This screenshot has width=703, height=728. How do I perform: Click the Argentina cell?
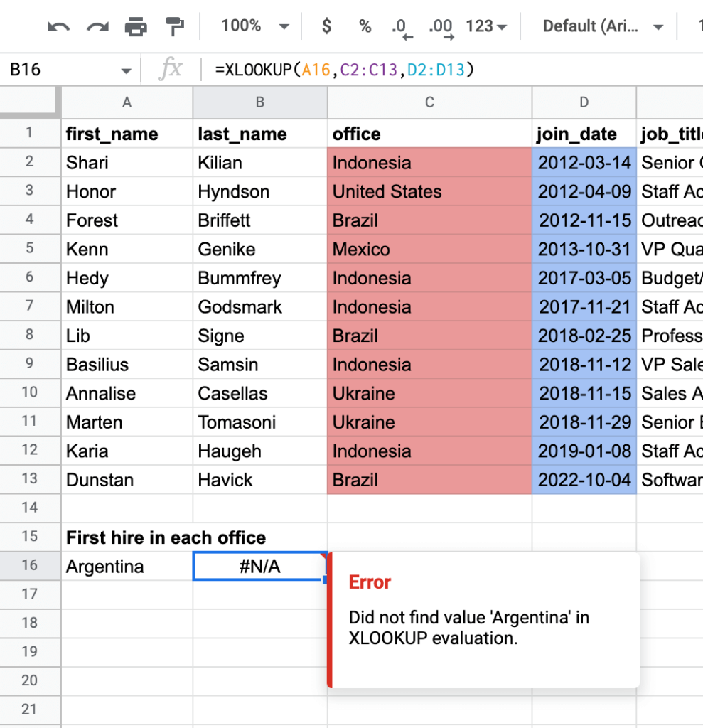[x=127, y=566]
